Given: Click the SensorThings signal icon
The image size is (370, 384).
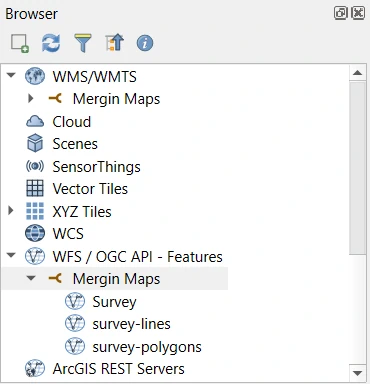Looking at the screenshot, I should pyautogui.click(x=35, y=166).
